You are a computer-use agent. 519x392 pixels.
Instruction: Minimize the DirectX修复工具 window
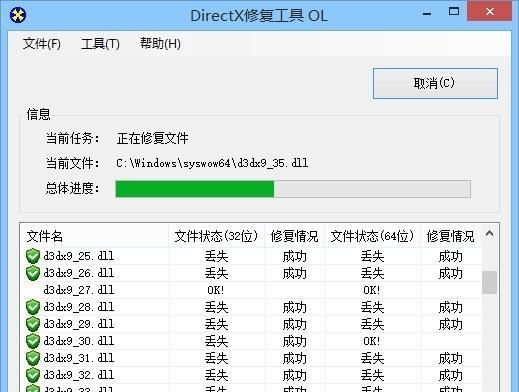[427, 13]
